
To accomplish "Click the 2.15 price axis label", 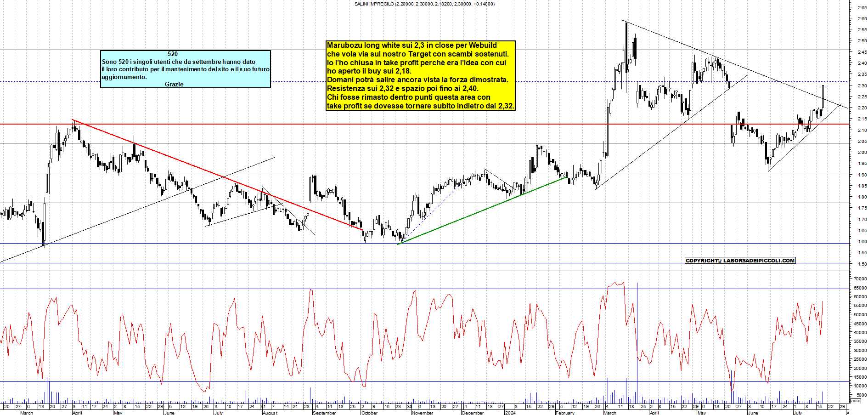I will click(862, 119).
